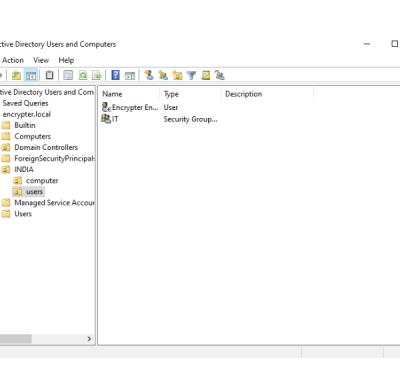
Task: Select the ForeignSecurityPrincipals container
Action: (x=54, y=158)
